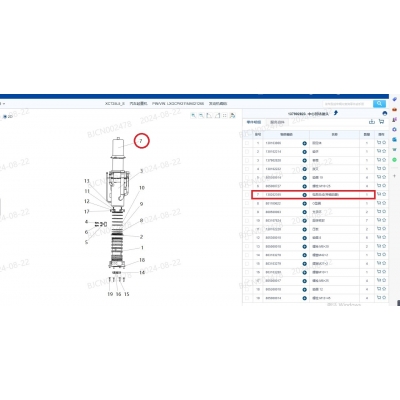
Task: Click the blue plus icon in row 10
Action: pos(304,221)
